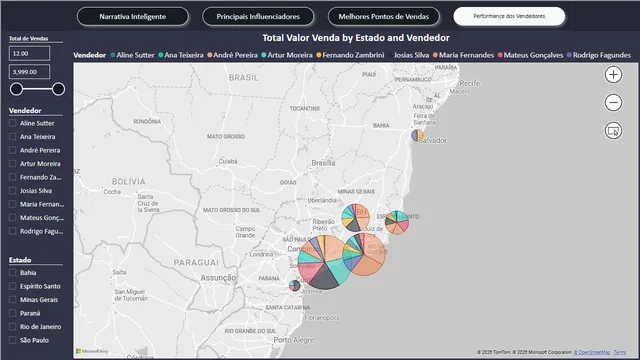The image size is (640, 360).
Task: Zoom in on the map
Action: pos(613,75)
